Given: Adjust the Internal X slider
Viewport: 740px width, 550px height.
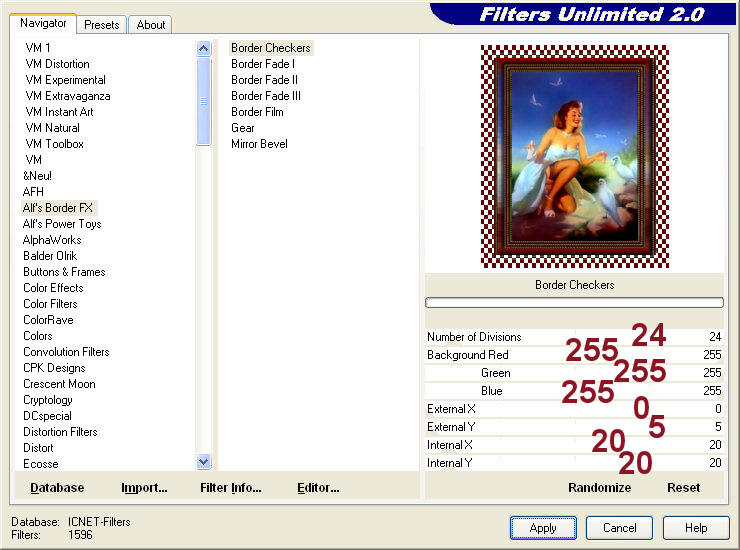Looking at the screenshot, I should point(574,444).
